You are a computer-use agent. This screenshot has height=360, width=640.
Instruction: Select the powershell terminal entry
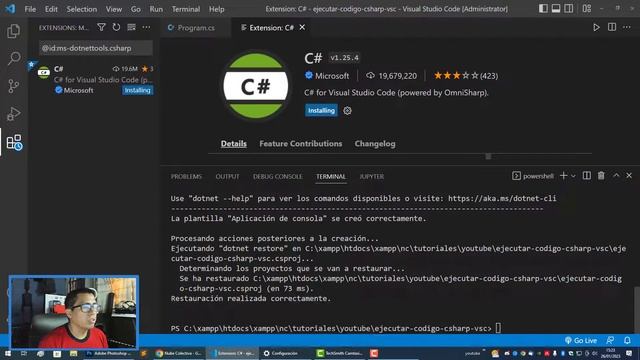click(x=533, y=176)
